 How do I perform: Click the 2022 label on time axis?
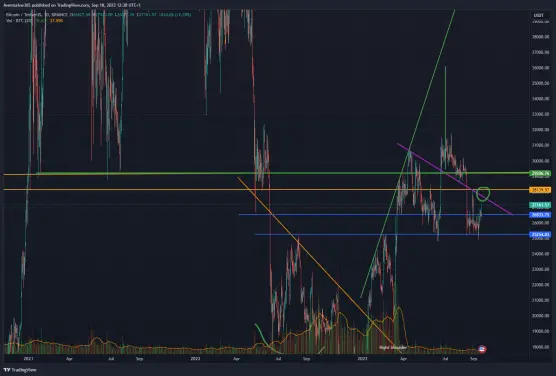coord(195,359)
